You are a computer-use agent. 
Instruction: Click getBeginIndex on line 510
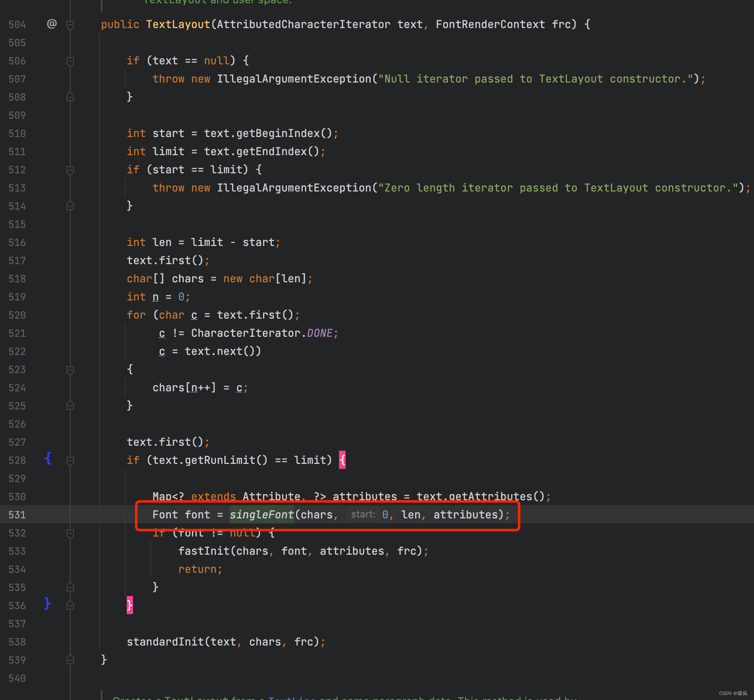pyautogui.click(x=278, y=133)
